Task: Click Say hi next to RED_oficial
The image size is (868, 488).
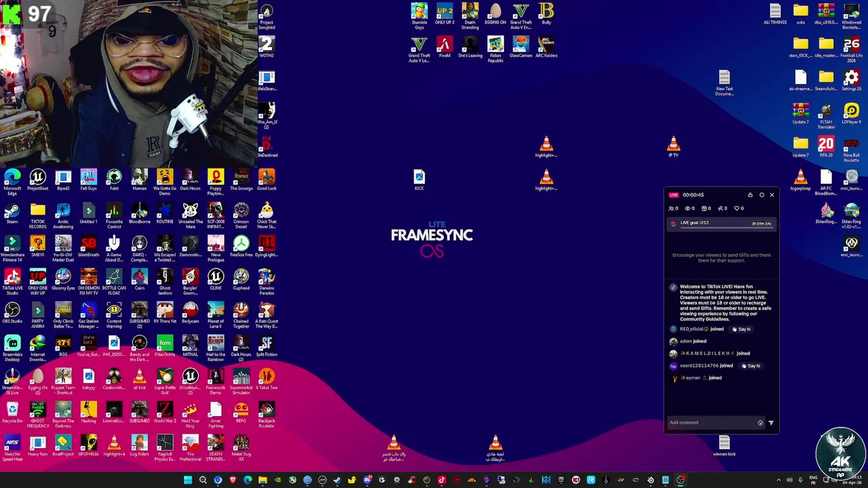Action: point(741,329)
